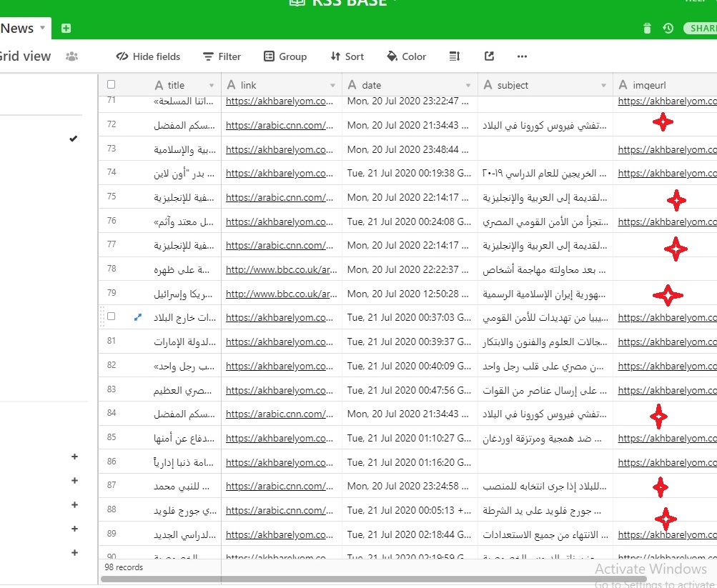Select date cell 'Tue, 21 Jul 2020 00:05:13'
Image resolution: width=717 pixels, height=588 pixels.
tap(410, 510)
